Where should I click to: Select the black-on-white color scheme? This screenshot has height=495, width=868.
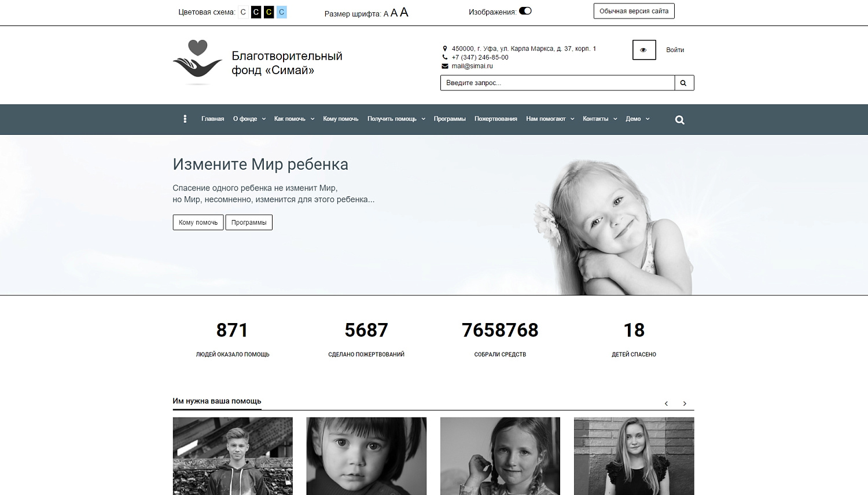pyautogui.click(x=243, y=12)
